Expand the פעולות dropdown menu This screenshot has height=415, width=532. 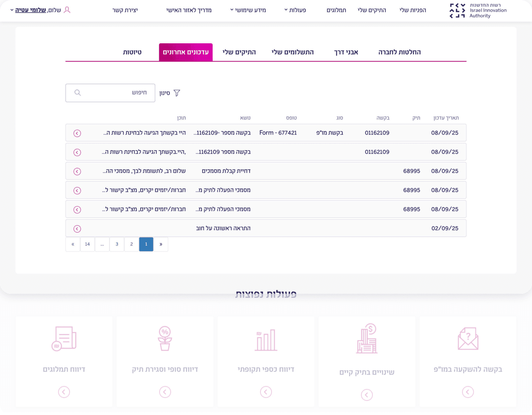[295, 10]
